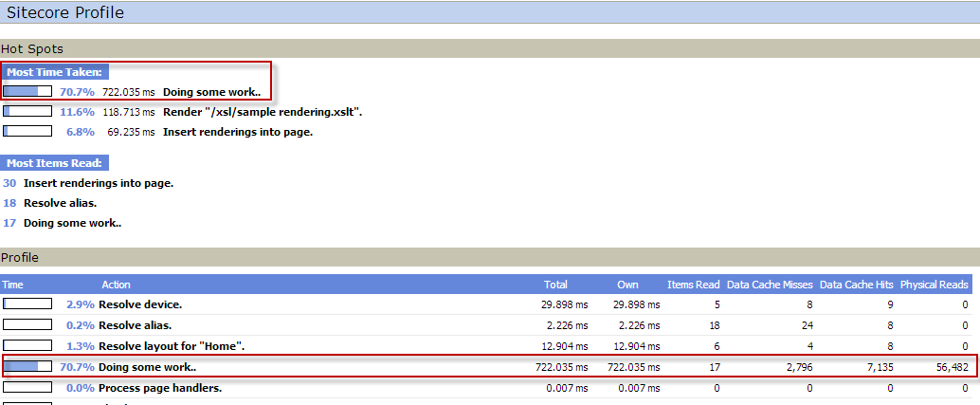
Task: Select Resolve alias row in Profile table
Action: point(485,325)
